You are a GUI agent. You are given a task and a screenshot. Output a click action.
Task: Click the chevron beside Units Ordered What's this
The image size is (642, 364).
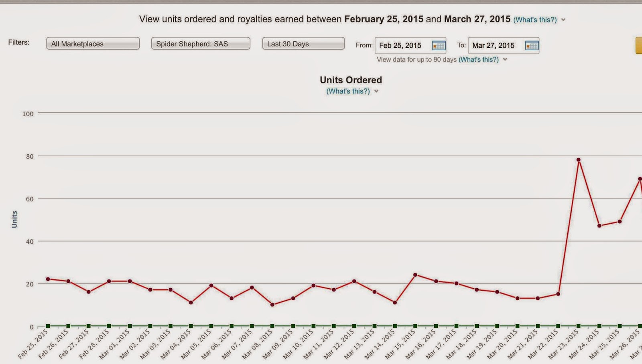[376, 91]
